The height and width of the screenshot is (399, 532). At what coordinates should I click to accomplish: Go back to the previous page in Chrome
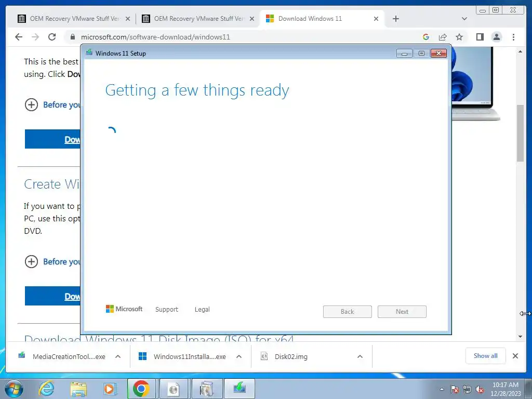19,37
